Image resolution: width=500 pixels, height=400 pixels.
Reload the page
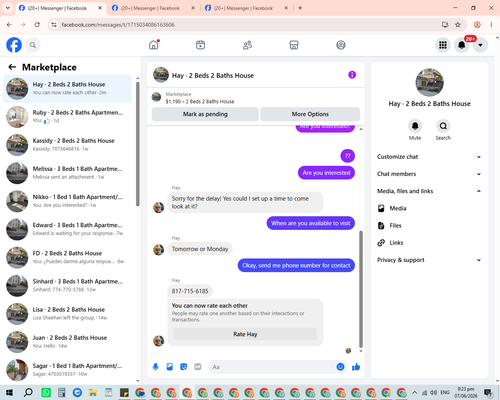[37, 25]
